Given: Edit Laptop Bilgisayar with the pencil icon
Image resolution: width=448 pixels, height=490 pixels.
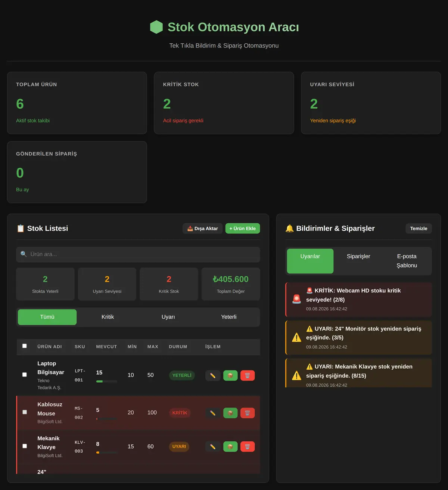Looking at the screenshot, I should point(213,375).
